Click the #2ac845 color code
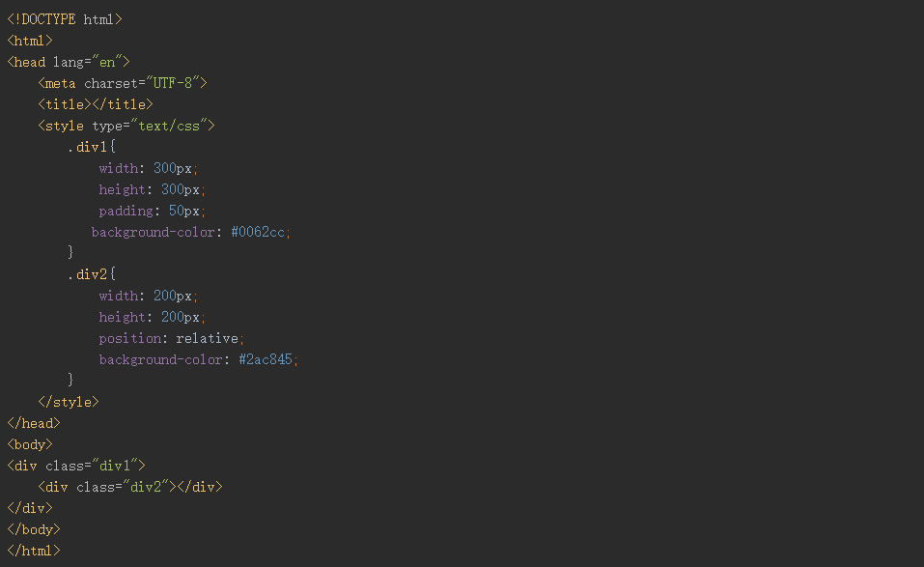Image resolution: width=924 pixels, height=567 pixels. [x=266, y=359]
